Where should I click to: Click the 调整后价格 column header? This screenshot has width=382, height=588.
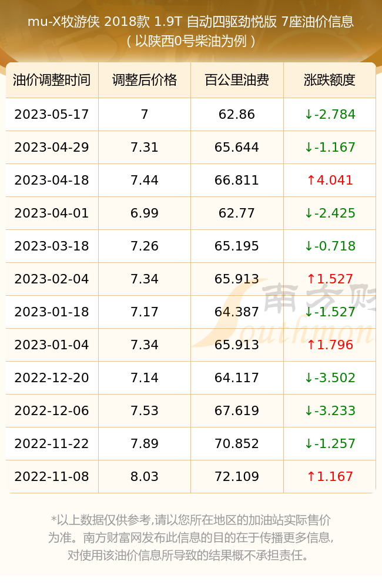(x=145, y=80)
